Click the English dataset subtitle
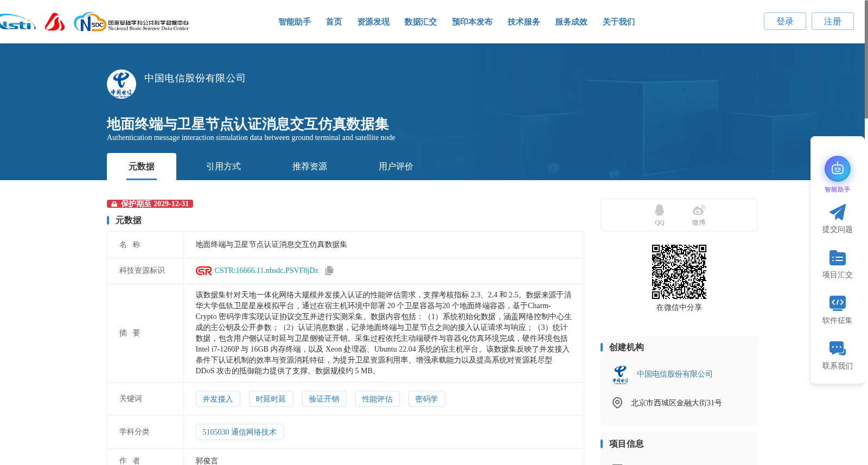 [251, 138]
